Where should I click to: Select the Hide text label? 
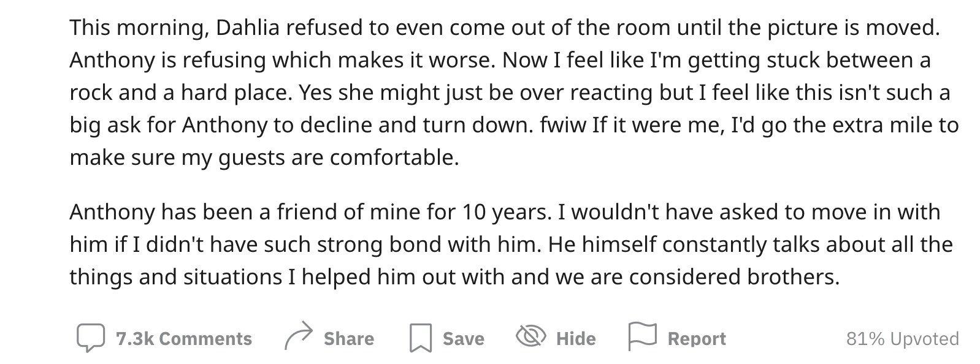click(576, 339)
